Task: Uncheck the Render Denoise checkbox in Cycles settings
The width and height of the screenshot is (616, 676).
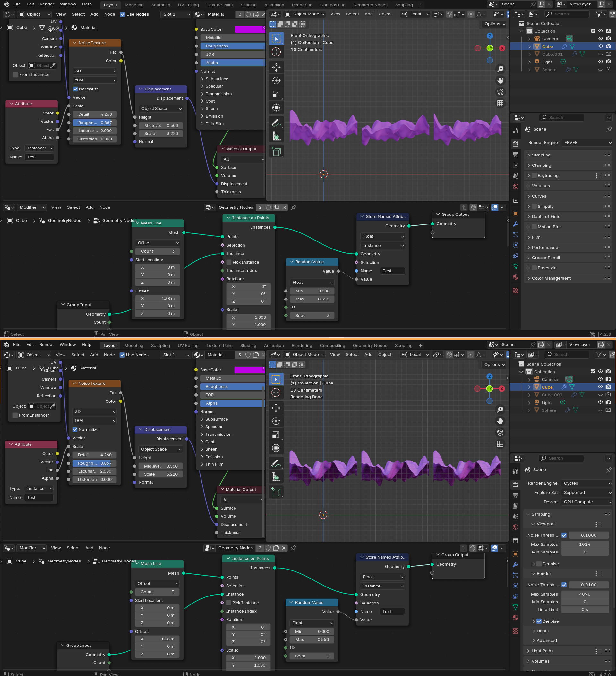Action: 539,621
